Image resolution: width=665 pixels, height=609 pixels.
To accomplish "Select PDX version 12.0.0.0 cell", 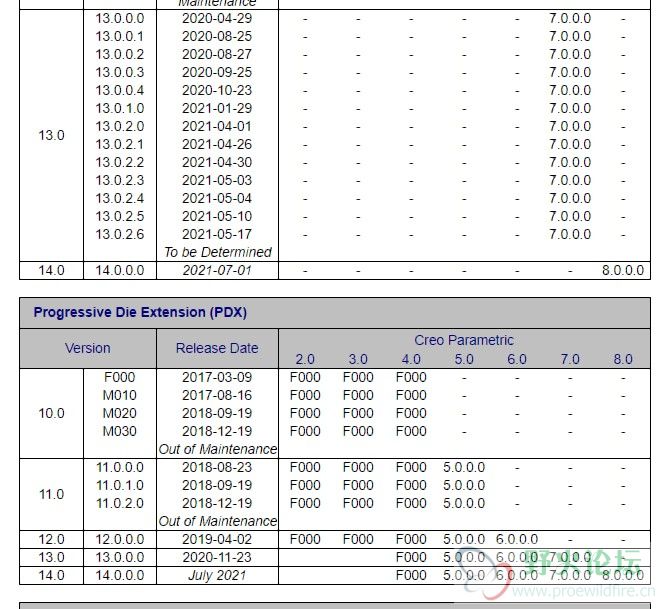I will (x=120, y=539).
